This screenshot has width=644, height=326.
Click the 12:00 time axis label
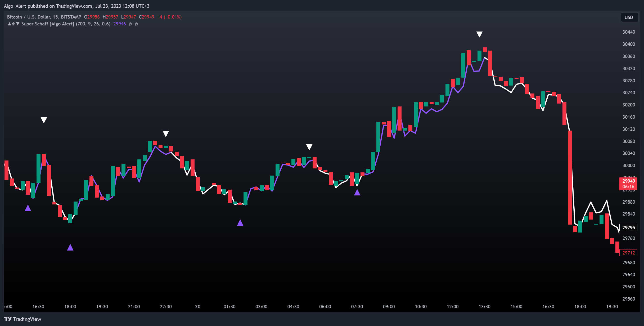(453, 307)
